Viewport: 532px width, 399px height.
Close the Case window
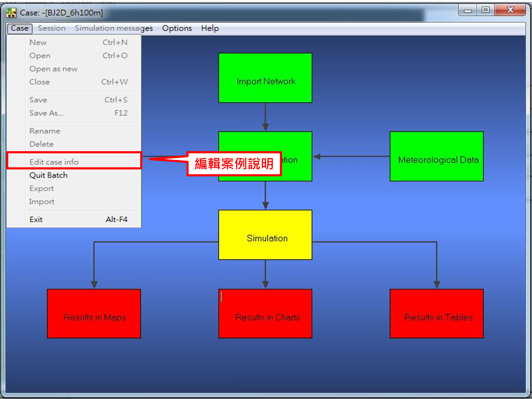tap(510, 10)
